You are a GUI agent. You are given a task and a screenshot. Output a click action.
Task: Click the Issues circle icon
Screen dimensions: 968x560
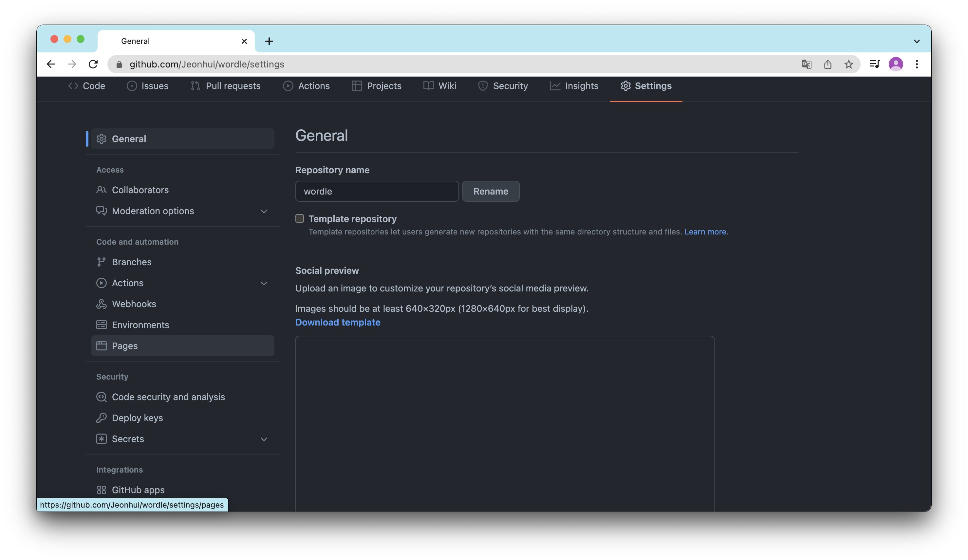click(x=132, y=86)
